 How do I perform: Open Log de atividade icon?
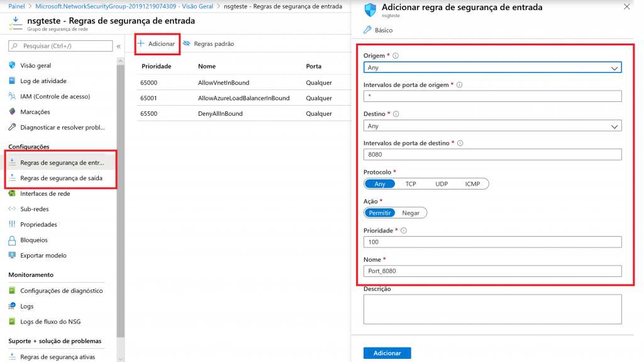(x=12, y=81)
